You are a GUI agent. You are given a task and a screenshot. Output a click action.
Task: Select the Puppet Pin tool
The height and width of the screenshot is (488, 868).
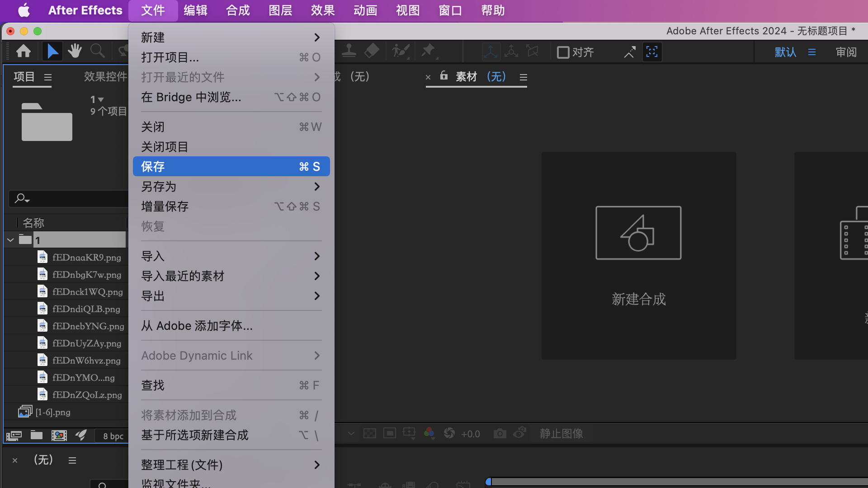pos(428,51)
